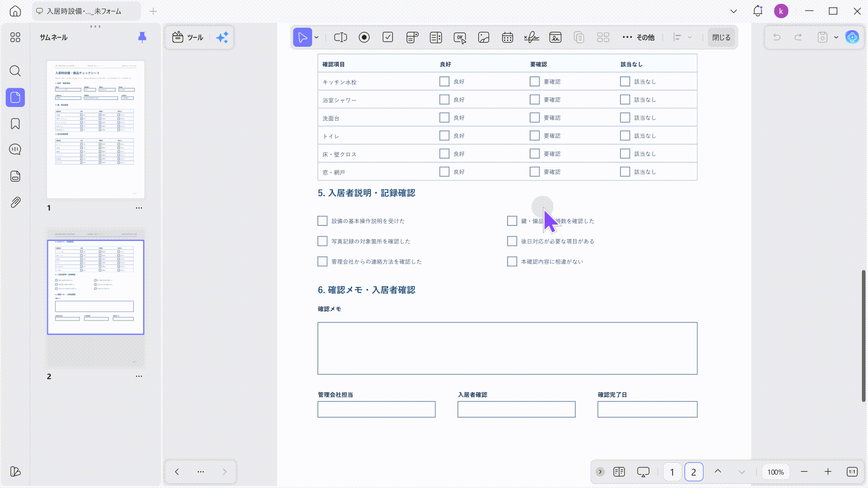Click the 管理会社担当 input field

(x=377, y=409)
